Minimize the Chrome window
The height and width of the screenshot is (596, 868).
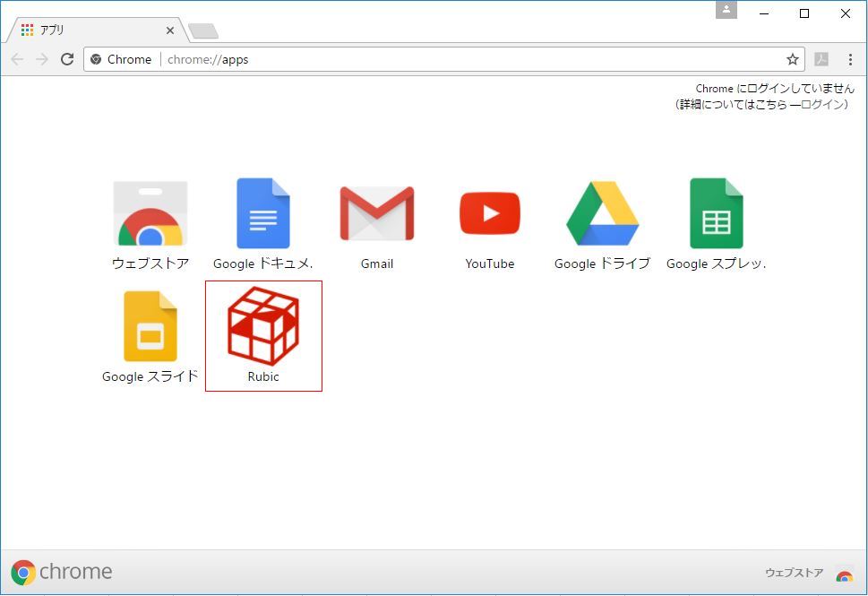tap(764, 13)
